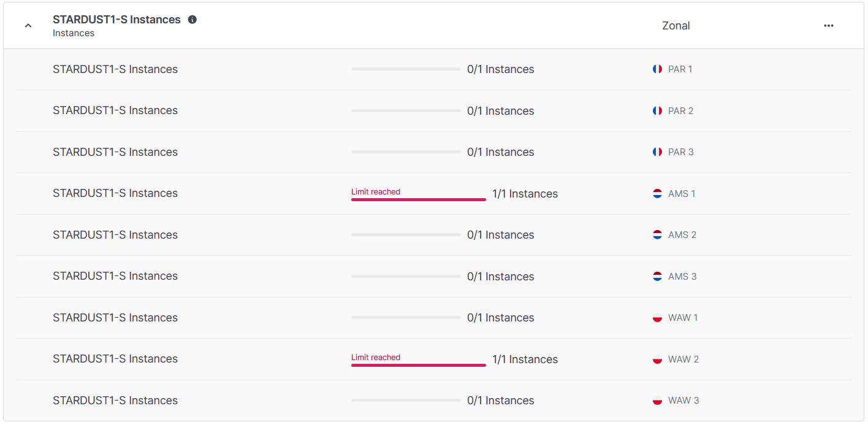Click the Zonal column label
The image size is (868, 430).
[676, 26]
